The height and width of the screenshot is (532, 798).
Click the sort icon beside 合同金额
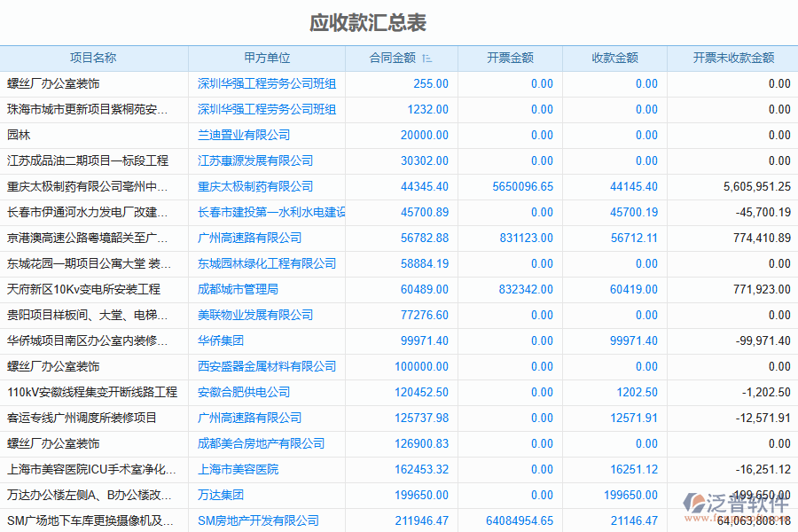coord(427,59)
